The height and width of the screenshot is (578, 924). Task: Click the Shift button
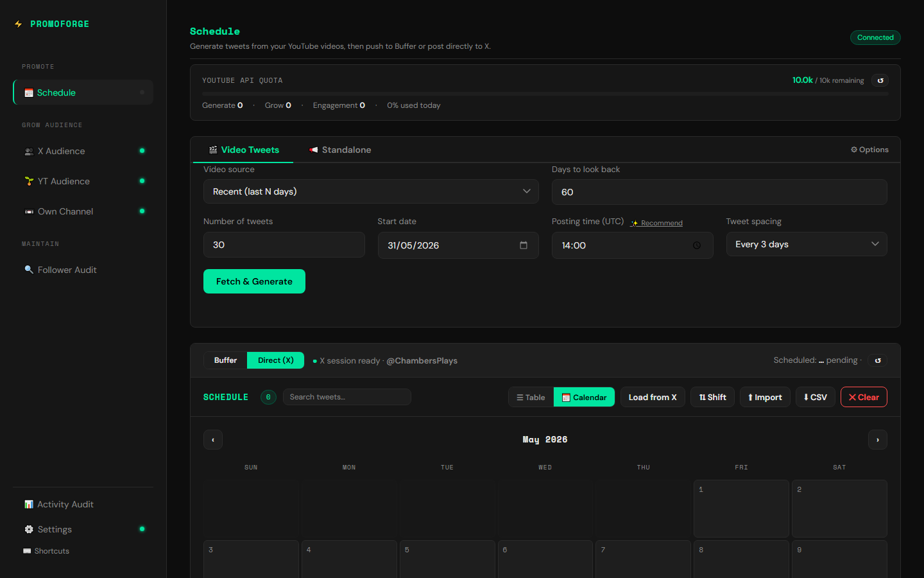point(712,398)
